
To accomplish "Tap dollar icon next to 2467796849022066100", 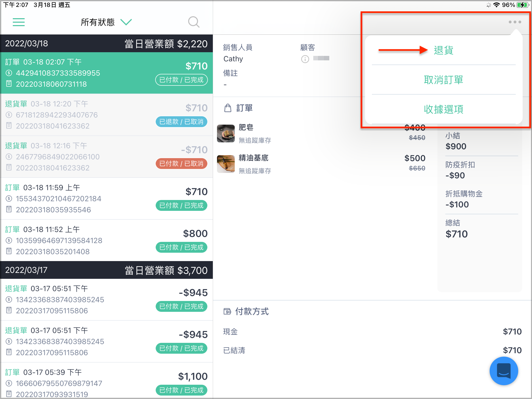I will click(x=9, y=157).
